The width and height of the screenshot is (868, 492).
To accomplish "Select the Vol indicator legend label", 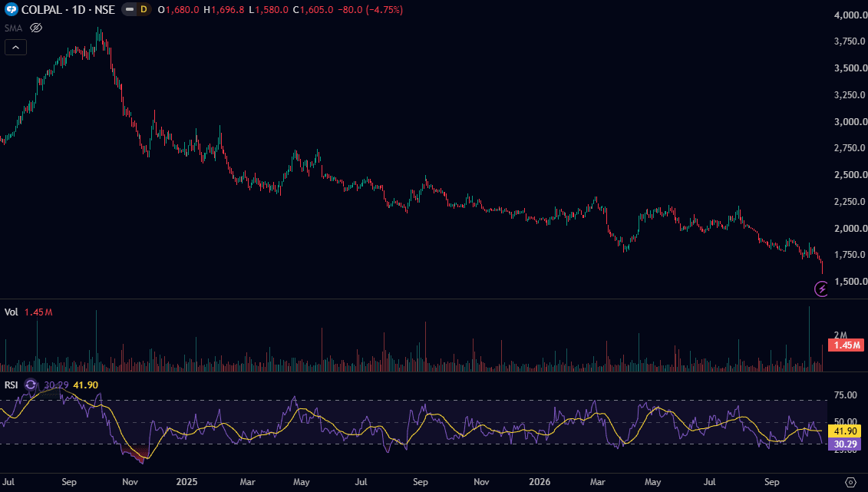I will pos(11,312).
